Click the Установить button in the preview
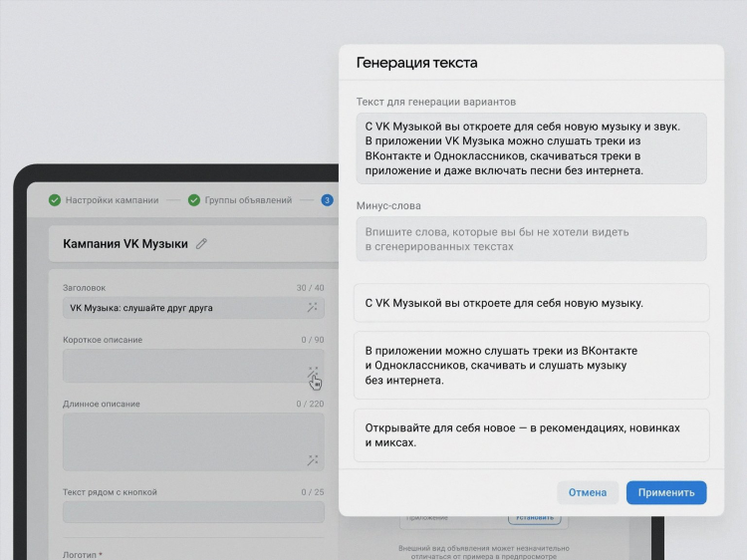 [x=535, y=518]
